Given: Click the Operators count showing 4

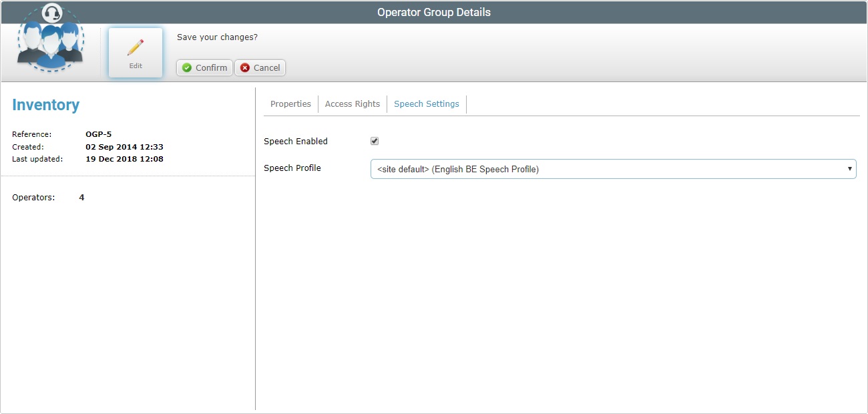Looking at the screenshot, I should point(81,197).
